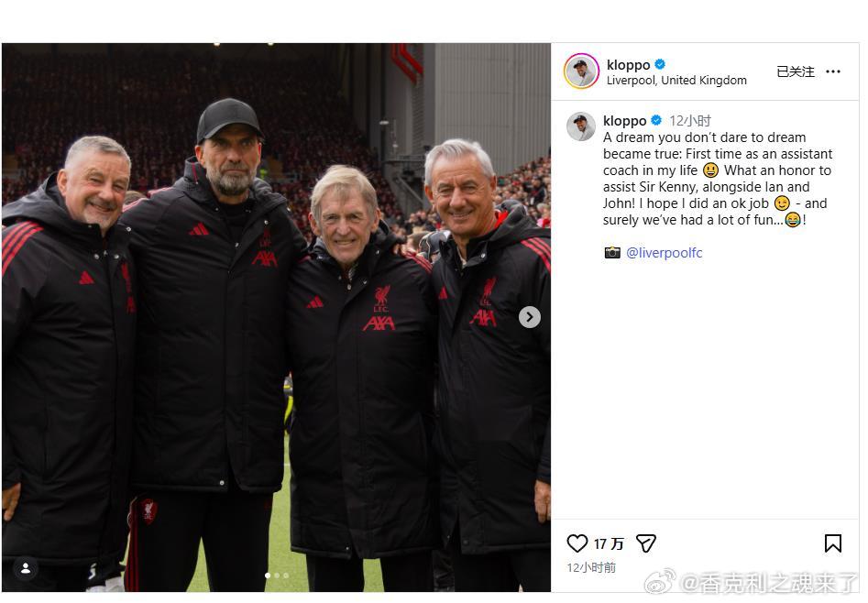Image resolution: width=868 pixels, height=603 pixels.
Task: Open the 12小时前 post timestamp
Action: pyautogui.click(x=591, y=567)
